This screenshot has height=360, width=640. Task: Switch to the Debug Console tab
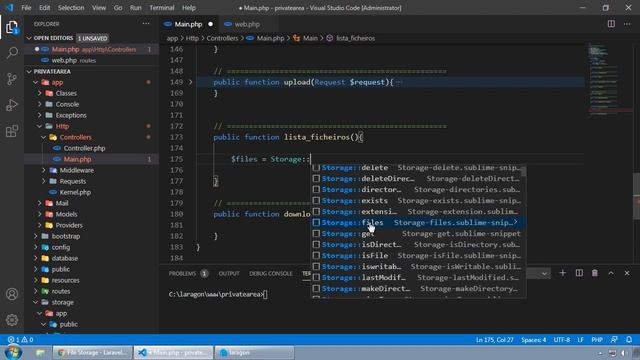[271, 273]
